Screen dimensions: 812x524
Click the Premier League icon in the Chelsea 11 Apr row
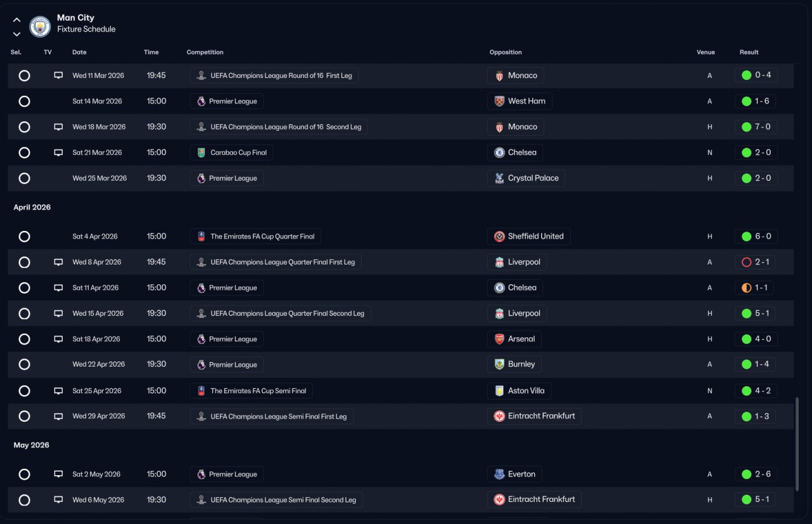point(201,288)
